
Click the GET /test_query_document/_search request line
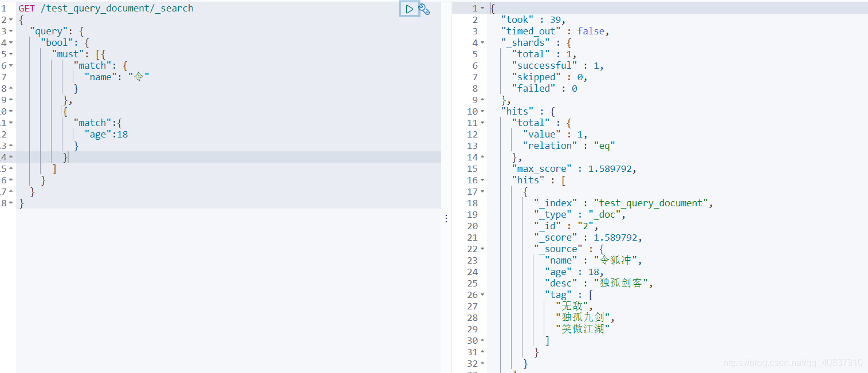pyautogui.click(x=106, y=8)
